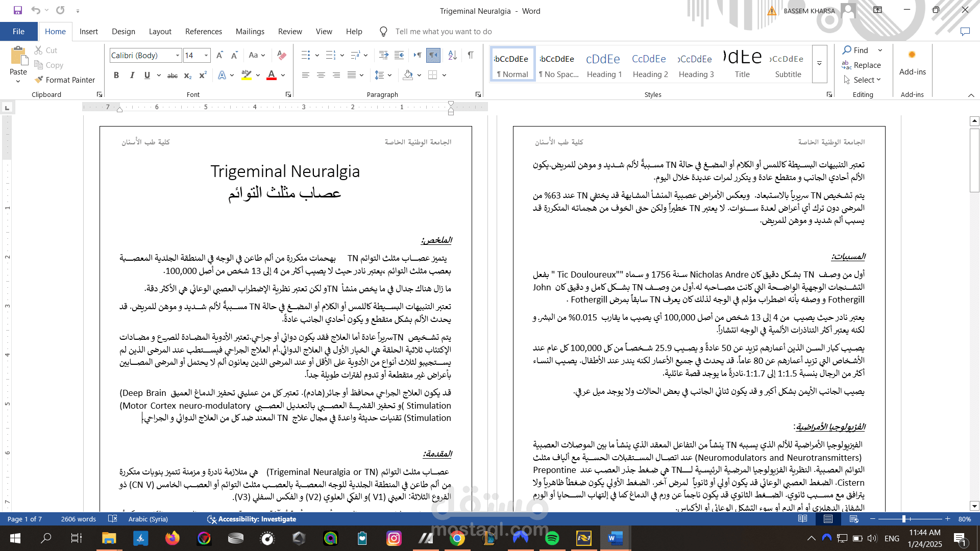Shrink font size with smaller A icon

pos(234,55)
